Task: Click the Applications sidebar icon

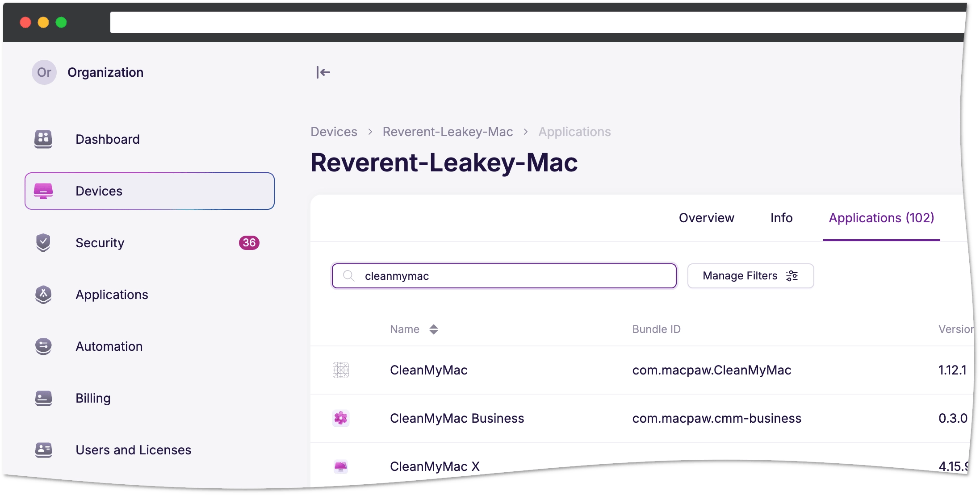Action: pyautogui.click(x=43, y=295)
